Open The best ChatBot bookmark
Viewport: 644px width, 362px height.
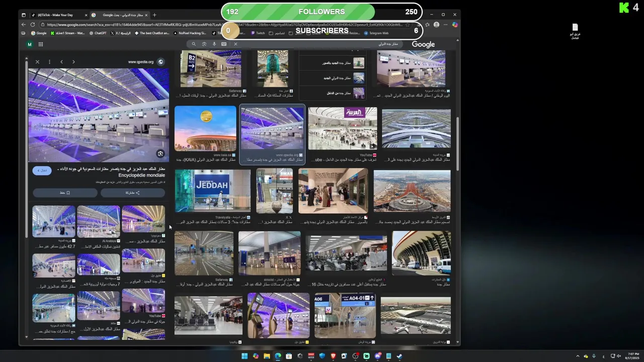click(151, 33)
